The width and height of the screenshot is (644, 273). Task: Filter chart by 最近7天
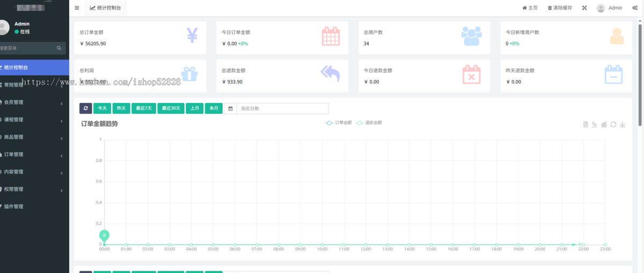coord(144,108)
